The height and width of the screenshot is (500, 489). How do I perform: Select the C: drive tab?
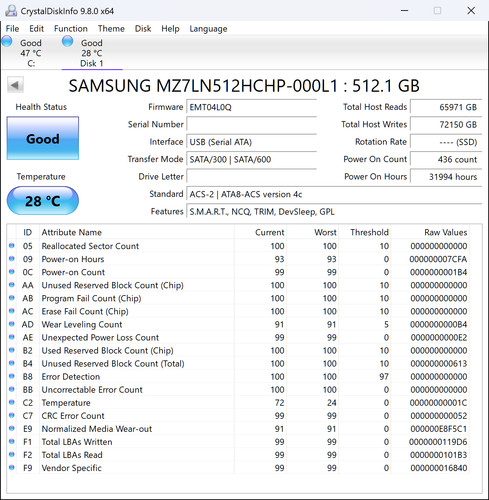pos(31,53)
